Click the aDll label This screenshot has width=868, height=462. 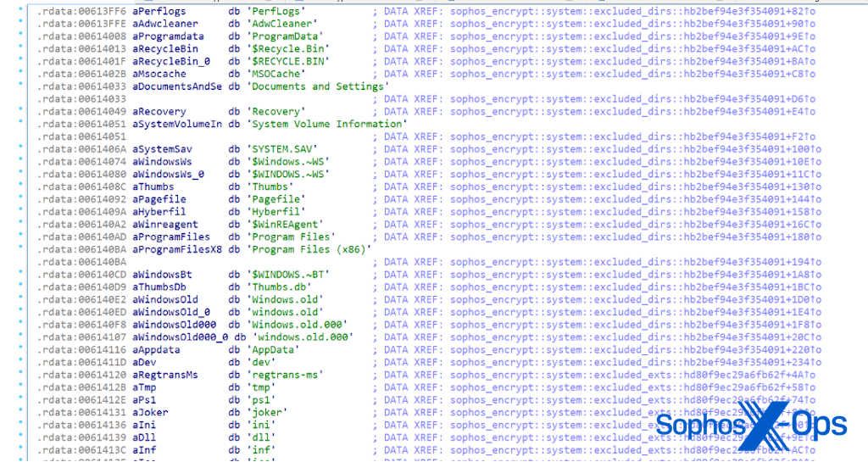click(x=144, y=437)
